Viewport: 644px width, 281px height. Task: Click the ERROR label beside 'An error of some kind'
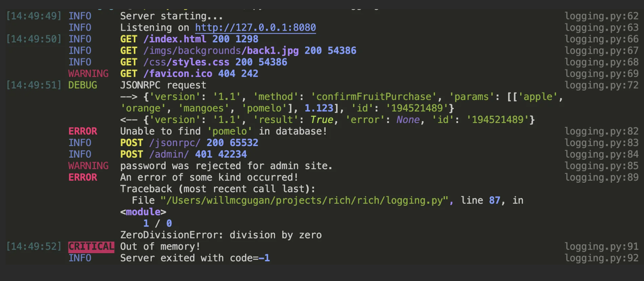[x=83, y=178]
